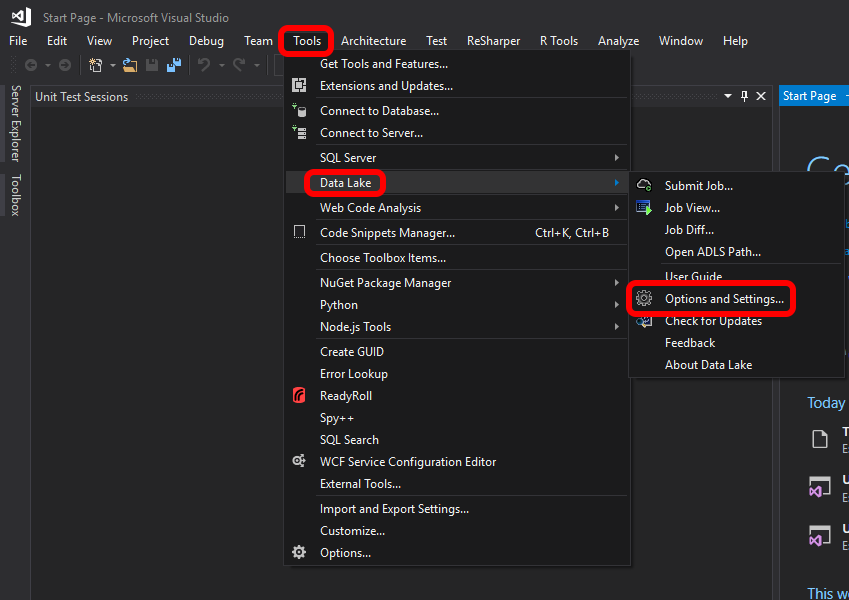The width and height of the screenshot is (849, 600).
Task: Open the Toolbox side tab
Action: point(16,195)
